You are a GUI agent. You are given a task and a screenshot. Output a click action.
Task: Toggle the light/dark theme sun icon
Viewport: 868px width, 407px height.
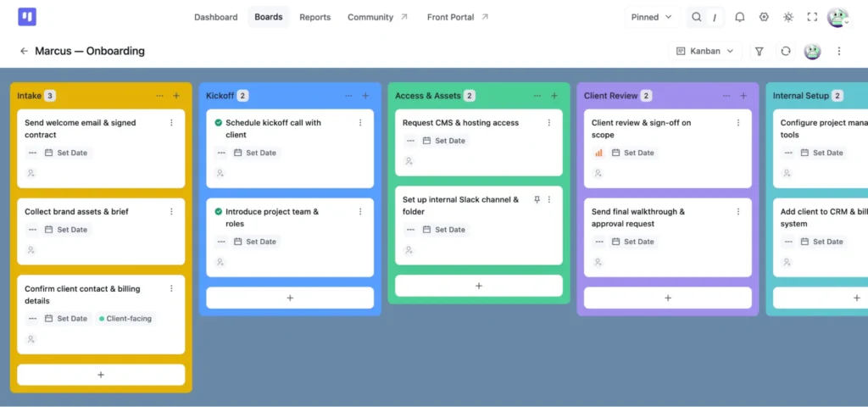click(788, 17)
